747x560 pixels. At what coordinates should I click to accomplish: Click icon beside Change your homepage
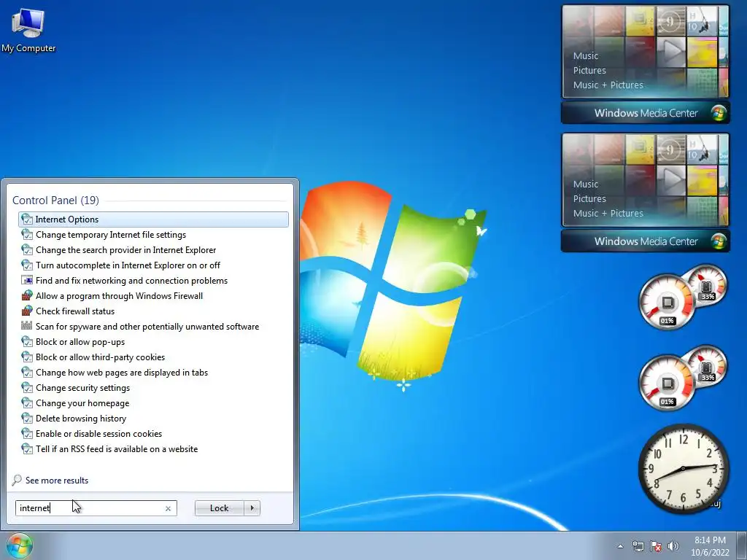[27, 402]
